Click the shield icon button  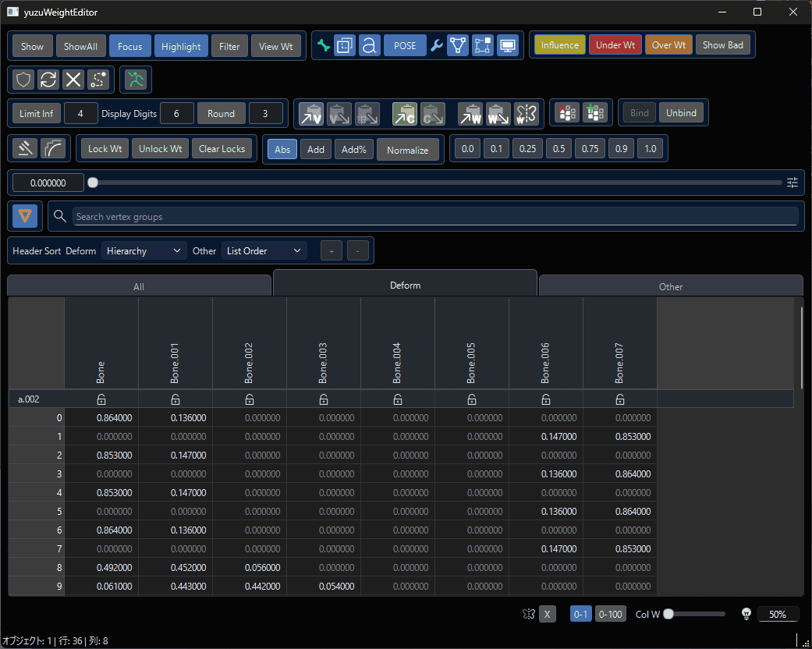tap(23, 80)
